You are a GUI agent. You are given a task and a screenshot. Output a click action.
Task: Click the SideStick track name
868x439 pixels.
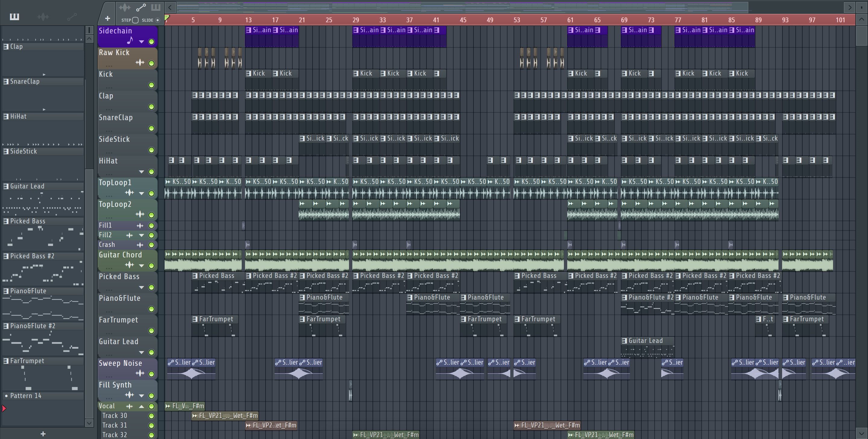click(x=114, y=139)
